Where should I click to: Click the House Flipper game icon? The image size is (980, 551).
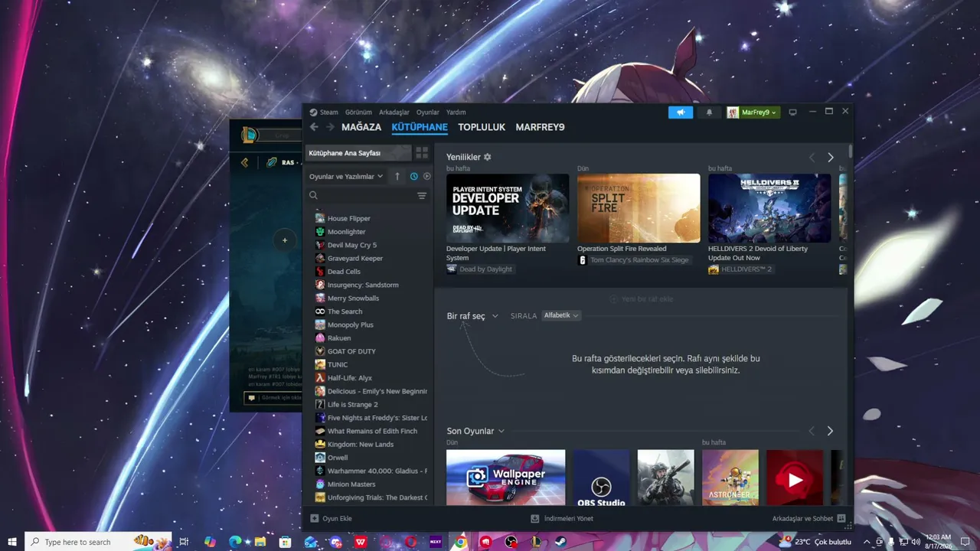320,218
